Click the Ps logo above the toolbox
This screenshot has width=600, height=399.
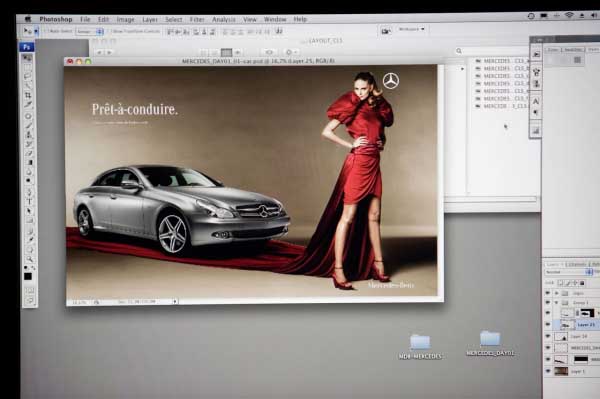[x=27, y=47]
